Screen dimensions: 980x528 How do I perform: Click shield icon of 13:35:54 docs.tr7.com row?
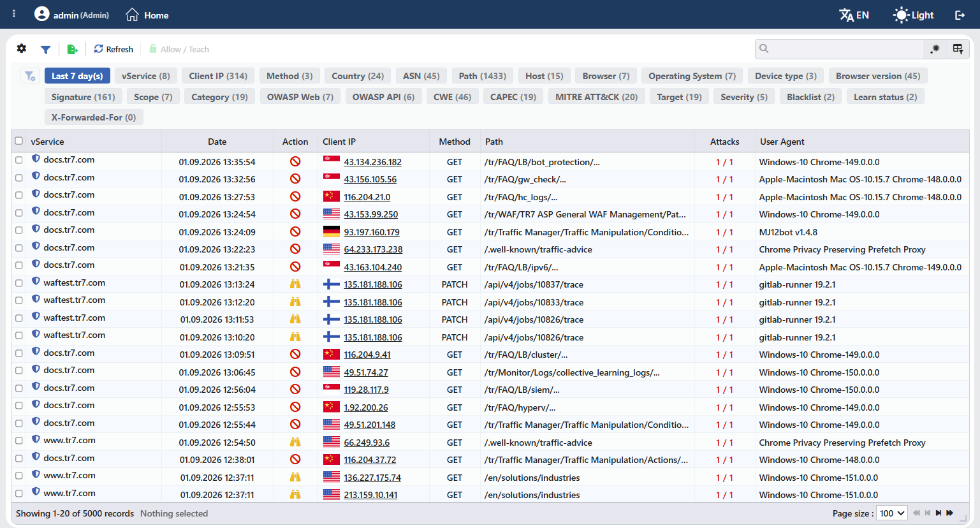[x=36, y=159]
